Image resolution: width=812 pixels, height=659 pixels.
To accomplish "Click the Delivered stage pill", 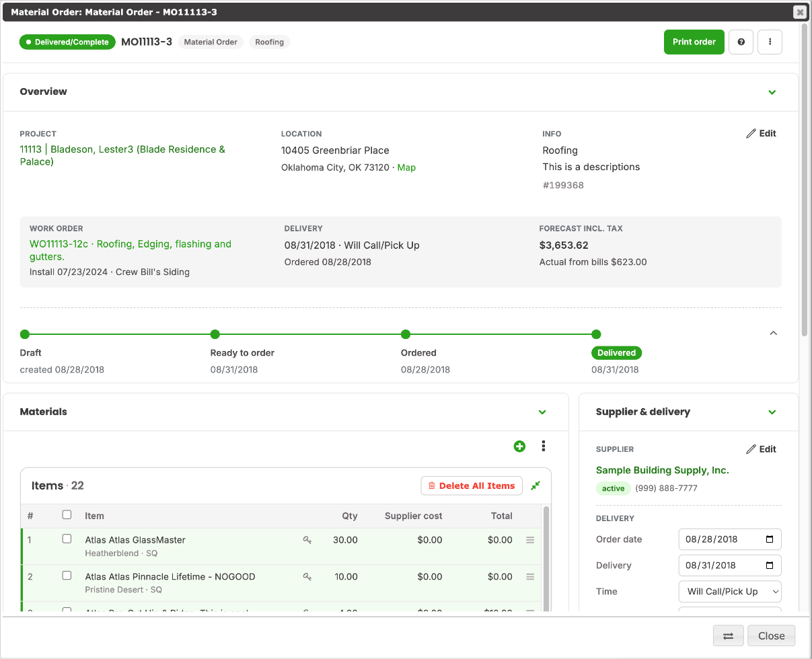I will pos(616,352).
